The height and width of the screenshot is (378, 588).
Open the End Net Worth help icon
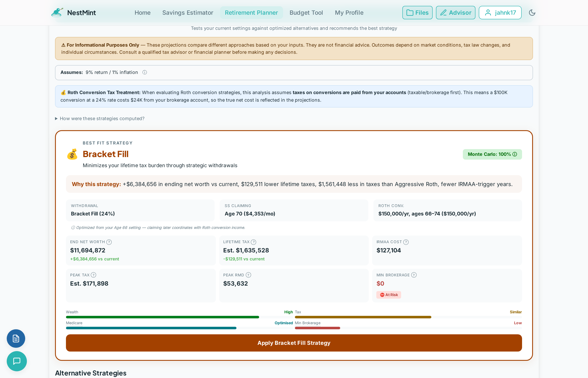coord(109,242)
